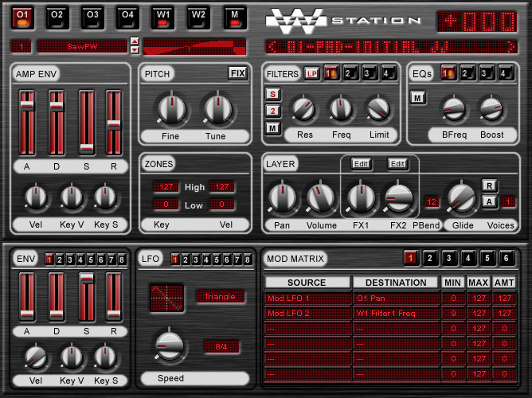This screenshot has width=532, height=398.
Task: Toggle the M master button at top
Action: pyautogui.click(x=235, y=18)
